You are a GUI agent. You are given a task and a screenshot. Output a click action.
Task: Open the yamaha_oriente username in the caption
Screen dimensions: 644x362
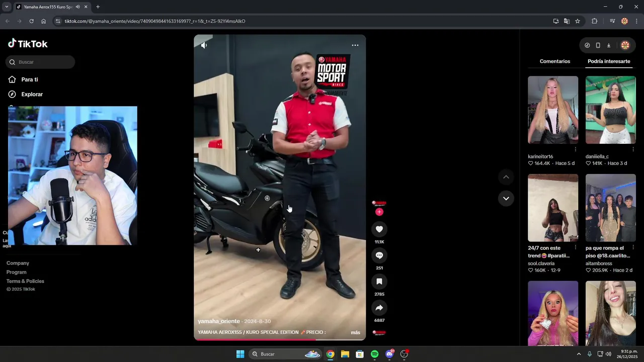219,321
